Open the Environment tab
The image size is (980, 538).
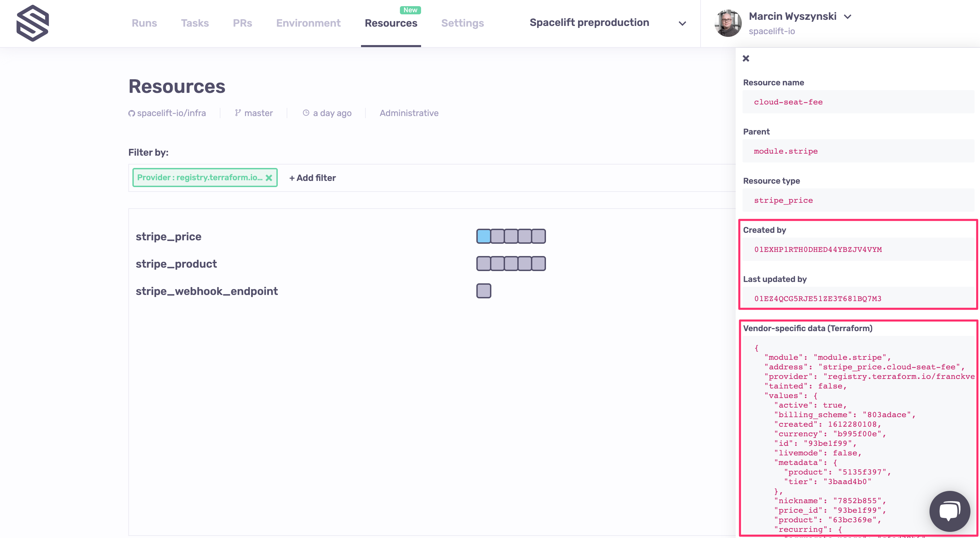(x=308, y=23)
